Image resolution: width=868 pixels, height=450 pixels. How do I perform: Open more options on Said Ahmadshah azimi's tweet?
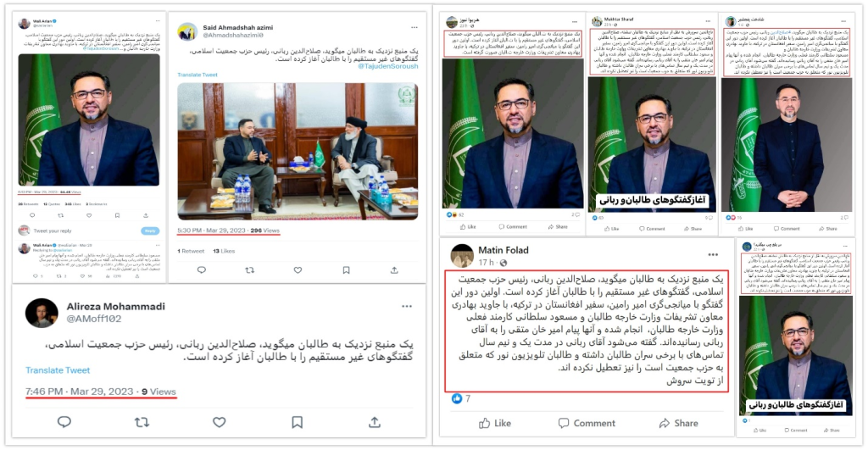(x=414, y=27)
